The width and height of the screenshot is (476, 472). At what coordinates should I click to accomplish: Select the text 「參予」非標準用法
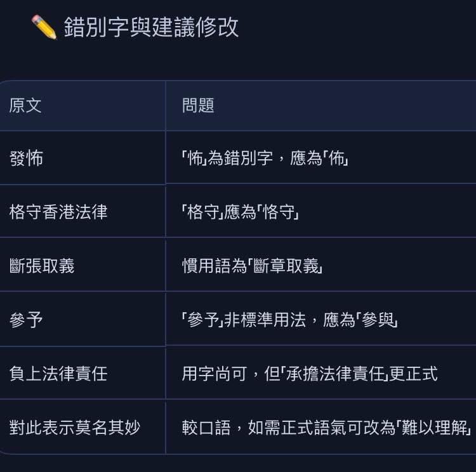click(x=244, y=320)
